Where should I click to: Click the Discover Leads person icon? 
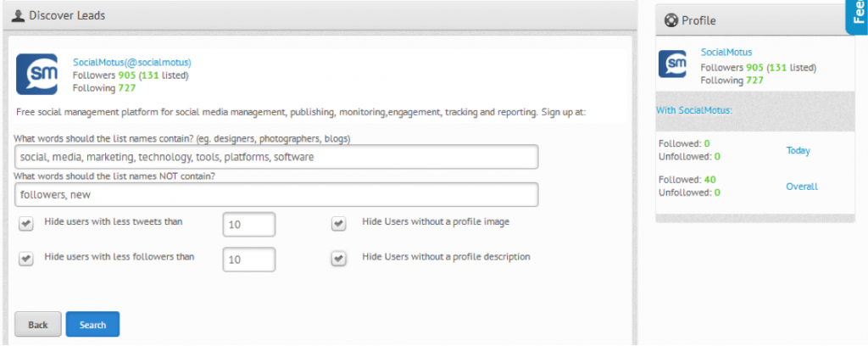point(19,15)
